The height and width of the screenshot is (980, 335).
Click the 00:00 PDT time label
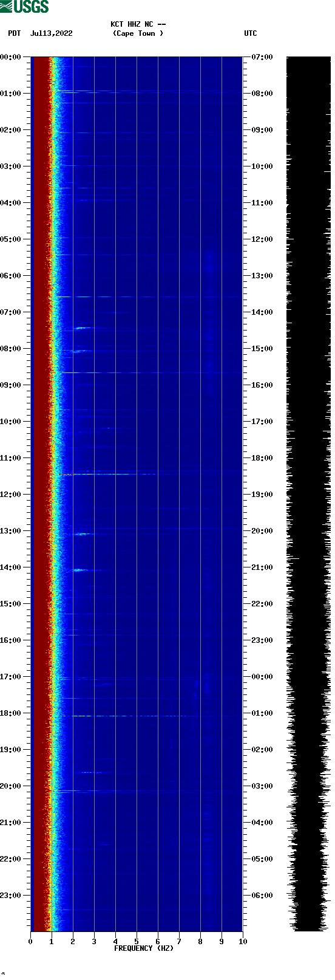(11, 57)
